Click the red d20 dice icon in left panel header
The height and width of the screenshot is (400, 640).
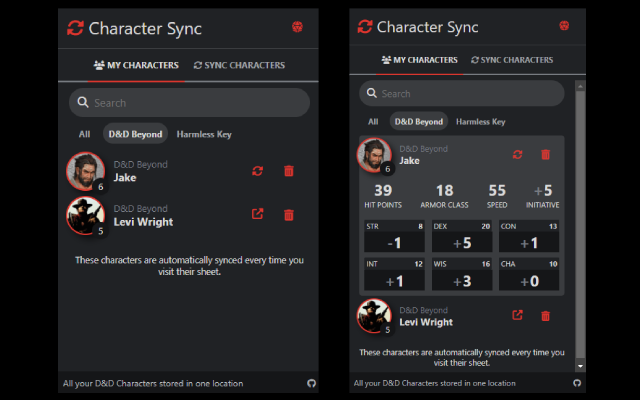point(297,27)
